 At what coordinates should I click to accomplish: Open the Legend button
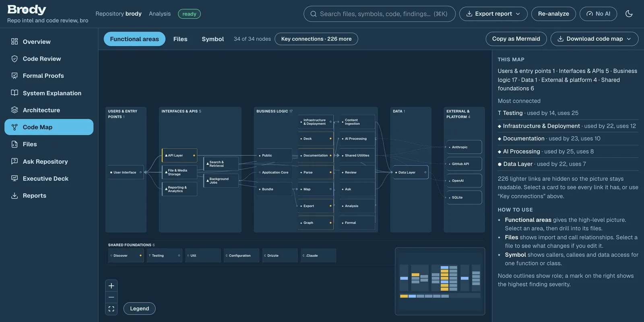139,309
